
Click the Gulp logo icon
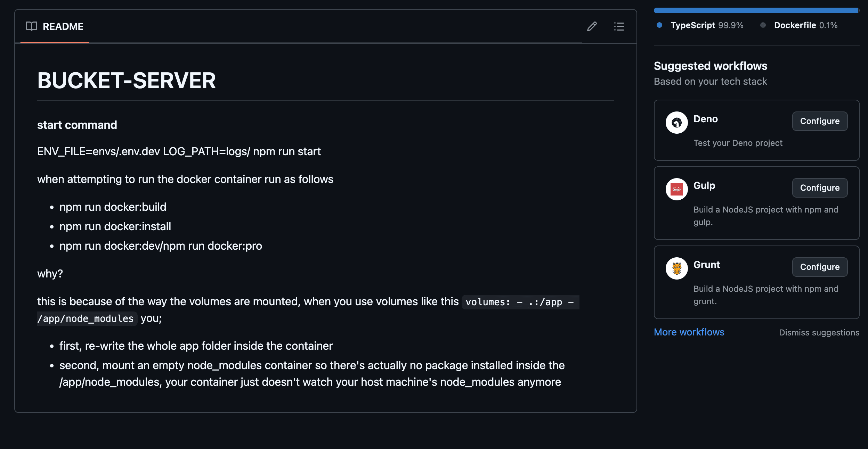[x=676, y=189]
